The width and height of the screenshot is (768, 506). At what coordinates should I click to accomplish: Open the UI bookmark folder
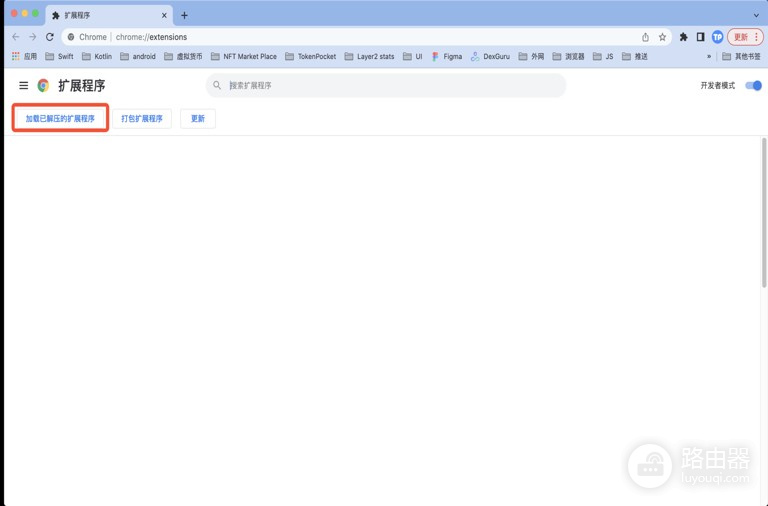412,56
